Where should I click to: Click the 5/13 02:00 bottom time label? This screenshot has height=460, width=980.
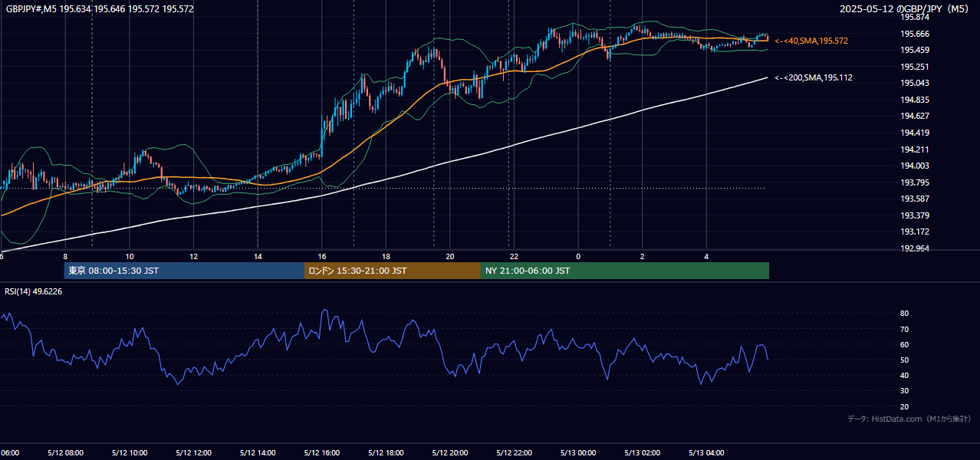pos(643,453)
